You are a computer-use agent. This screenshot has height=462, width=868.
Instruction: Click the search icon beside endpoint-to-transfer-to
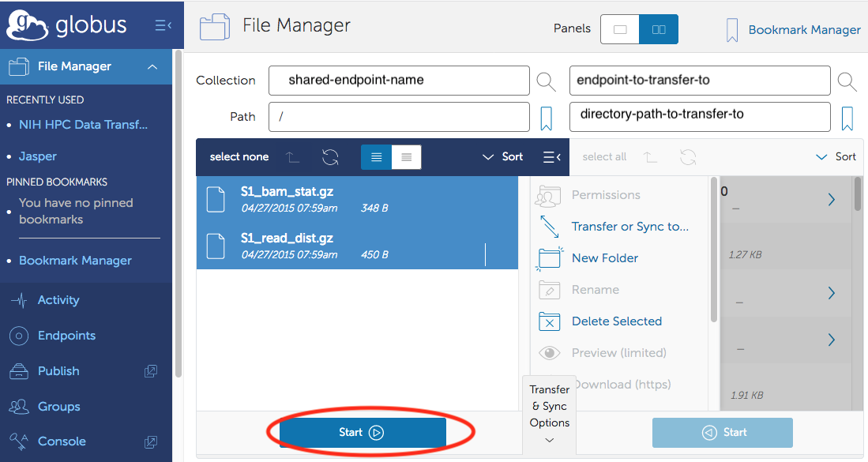pyautogui.click(x=847, y=81)
